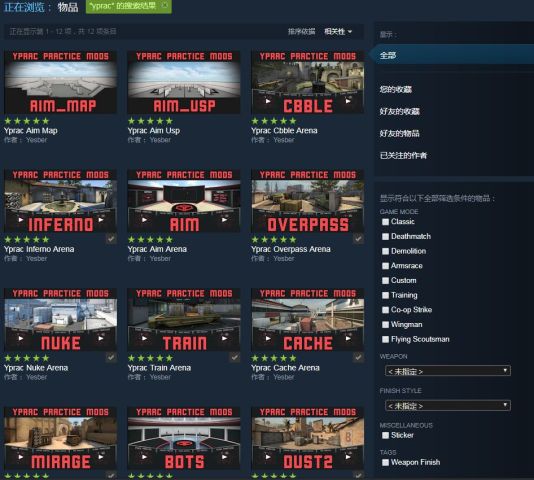Click the Yprac Cbble Arena title link
Image resolution: width=534 pixels, height=480 pixels.
[x=284, y=130]
